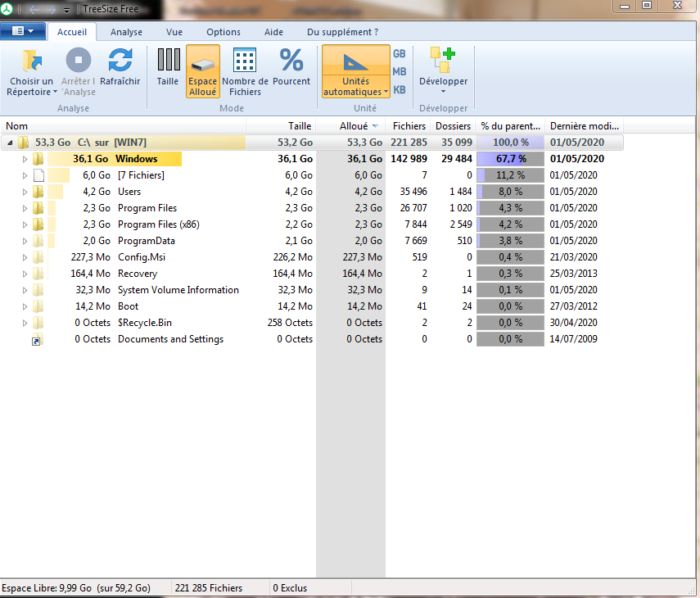Go forward with the title bar arrow
Screen dimensions: 700x598
tap(51, 9)
